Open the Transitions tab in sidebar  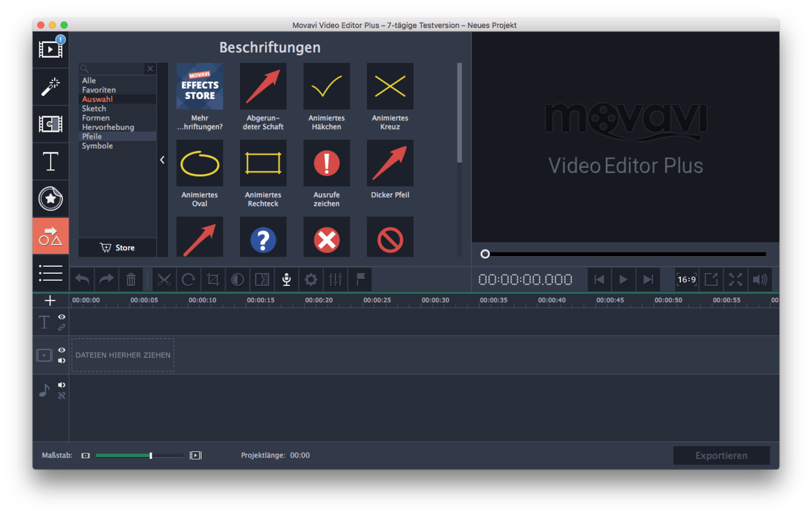[51, 124]
